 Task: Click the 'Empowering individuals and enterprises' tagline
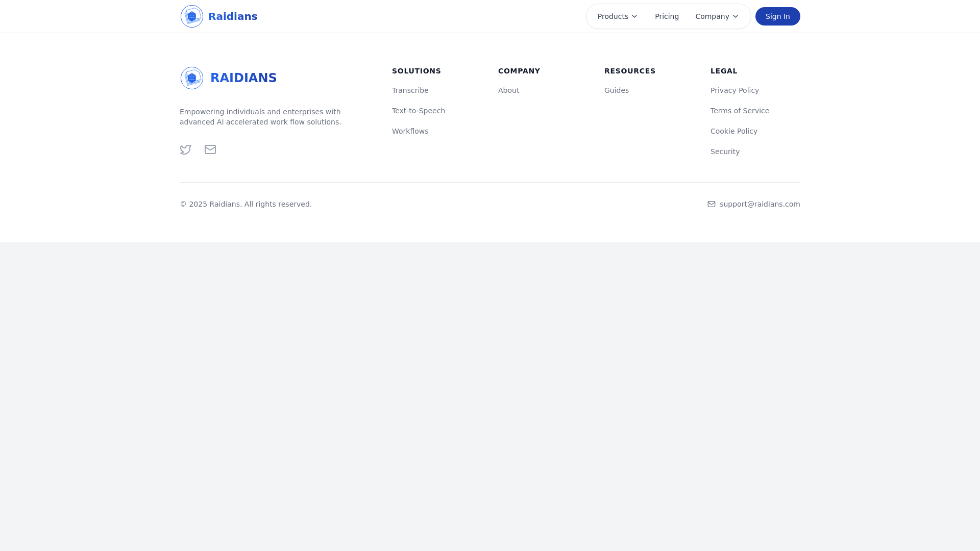pos(260,117)
